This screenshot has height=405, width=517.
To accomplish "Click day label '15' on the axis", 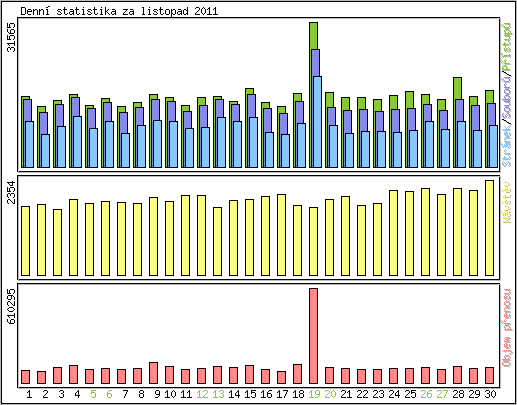I will [250, 394].
